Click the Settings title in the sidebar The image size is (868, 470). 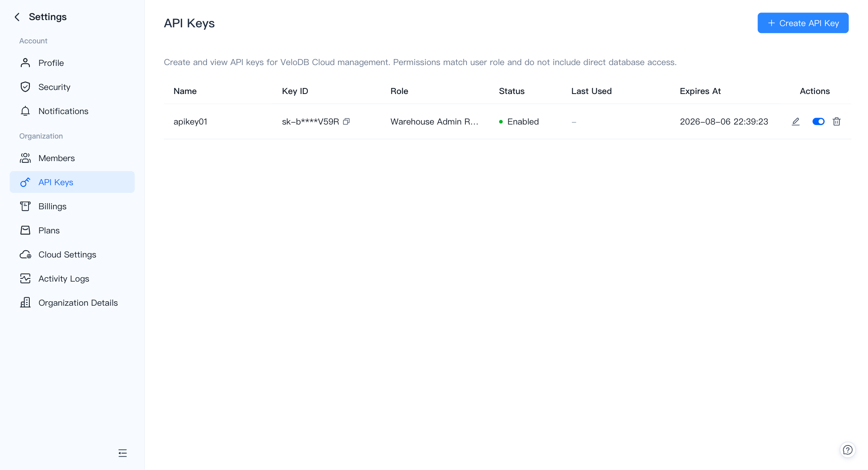tap(48, 17)
